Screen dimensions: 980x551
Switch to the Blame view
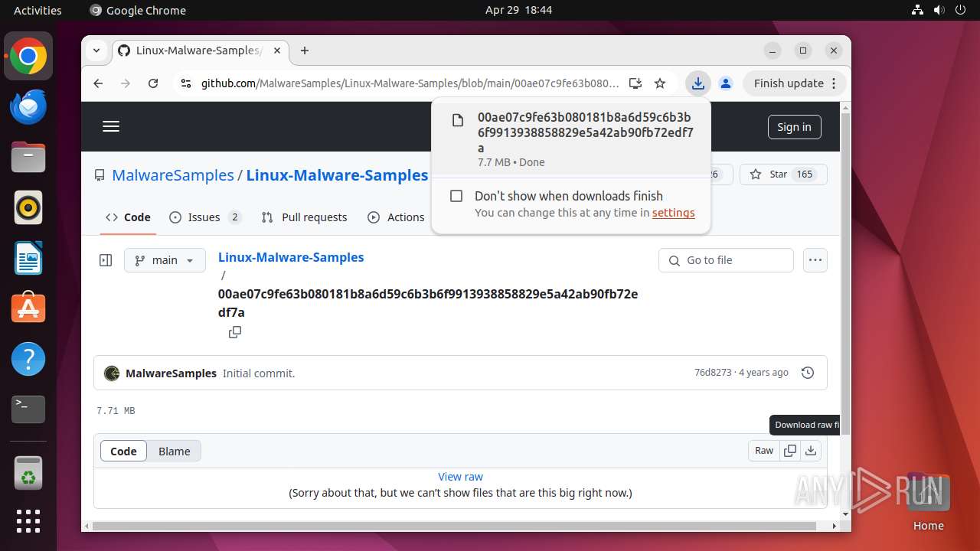[174, 451]
